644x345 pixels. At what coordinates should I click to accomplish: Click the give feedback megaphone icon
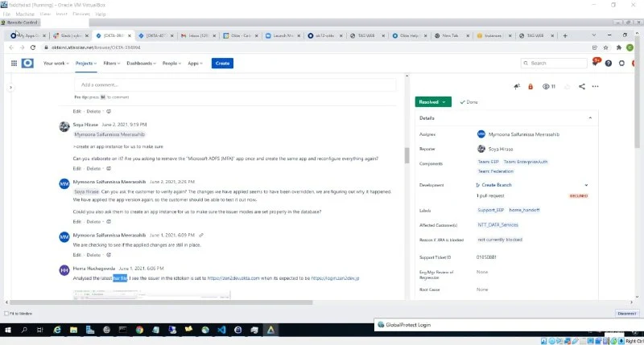[517, 87]
